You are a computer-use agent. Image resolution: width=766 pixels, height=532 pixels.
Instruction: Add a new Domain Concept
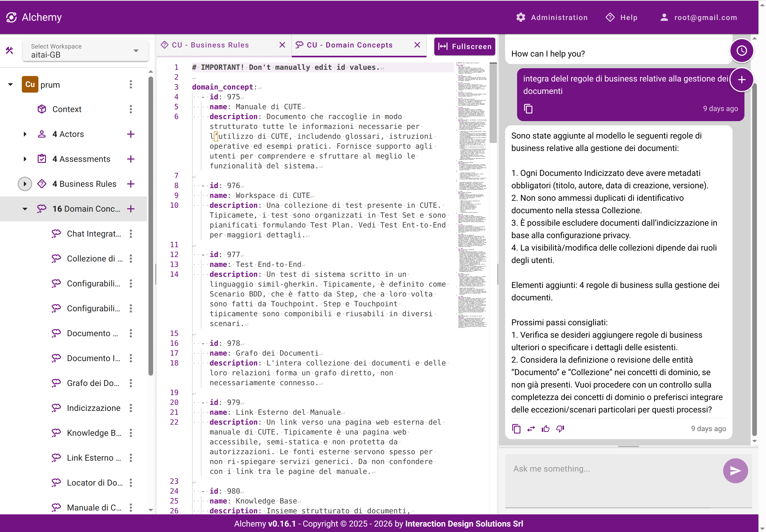click(131, 209)
